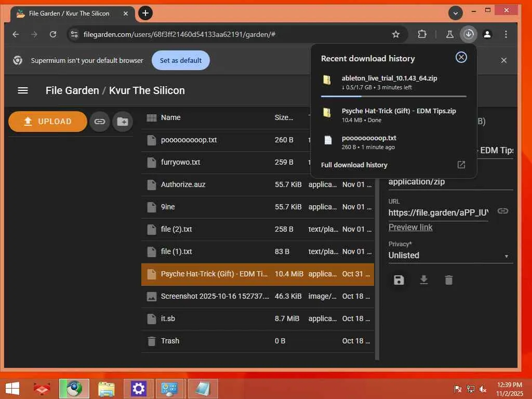Viewport: 532px width, 399px height.
Task: Dismiss the default browser infobar
Action: coord(503,60)
